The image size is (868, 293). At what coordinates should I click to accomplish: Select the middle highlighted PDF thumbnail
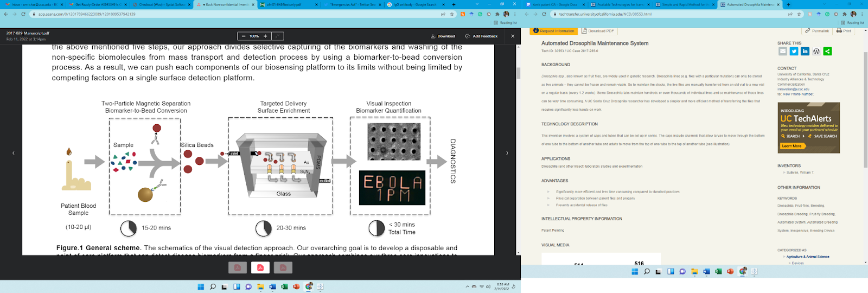coord(260,267)
